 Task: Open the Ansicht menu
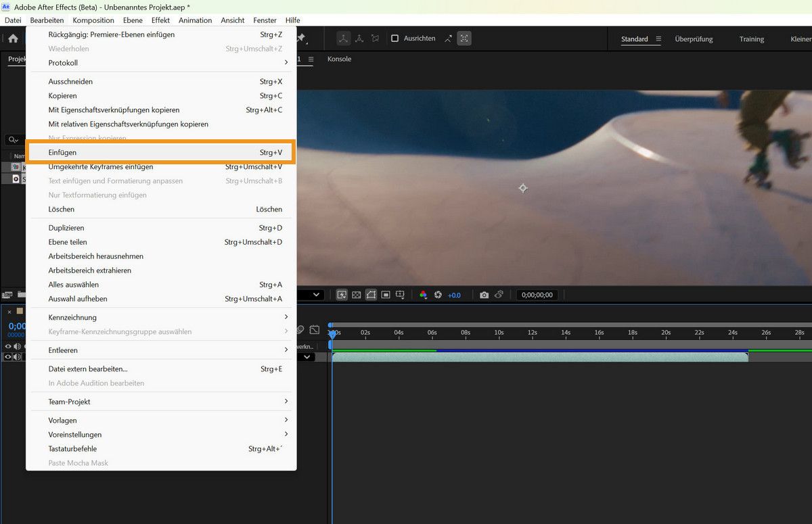point(233,20)
